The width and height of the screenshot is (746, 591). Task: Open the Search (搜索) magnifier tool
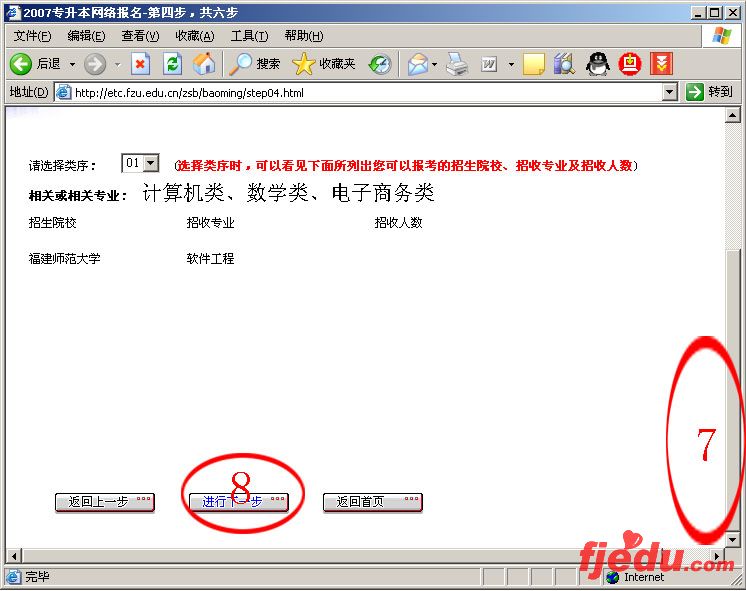[x=241, y=64]
